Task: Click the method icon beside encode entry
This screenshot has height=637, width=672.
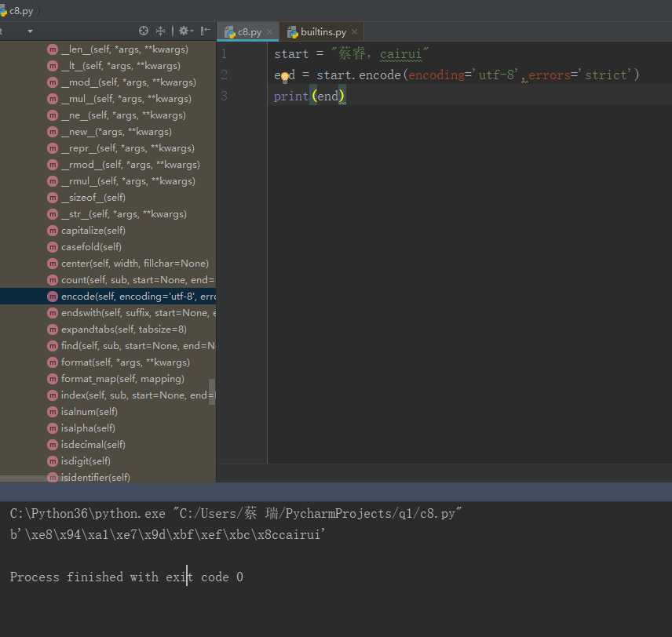Action: (x=53, y=297)
